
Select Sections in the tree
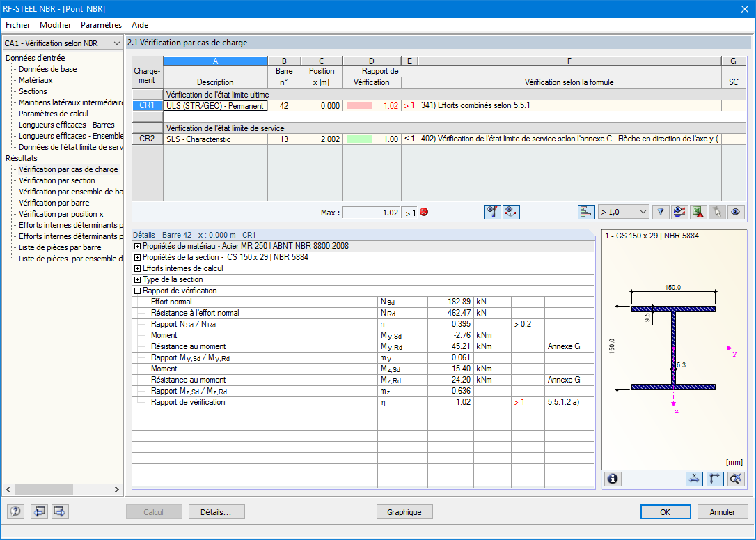pos(33,91)
